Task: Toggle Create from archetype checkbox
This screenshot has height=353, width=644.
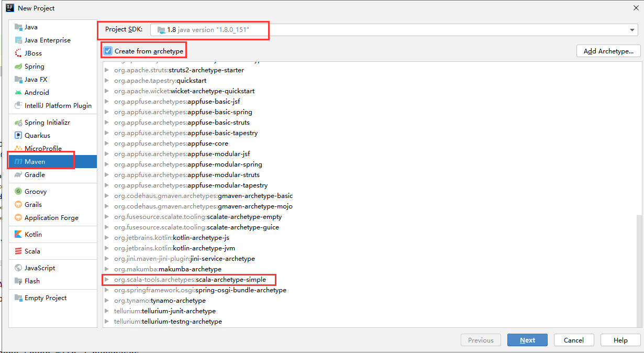Action: (x=108, y=51)
